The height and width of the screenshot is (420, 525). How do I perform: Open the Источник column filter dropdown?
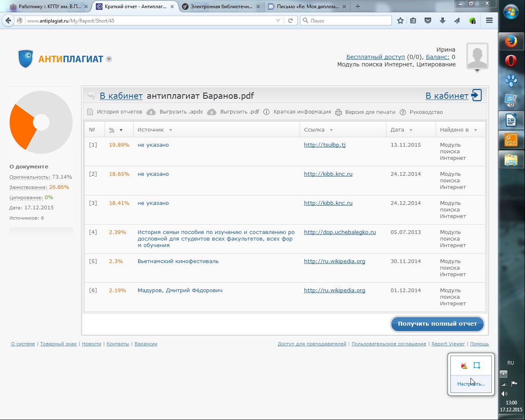pyautogui.click(x=170, y=130)
